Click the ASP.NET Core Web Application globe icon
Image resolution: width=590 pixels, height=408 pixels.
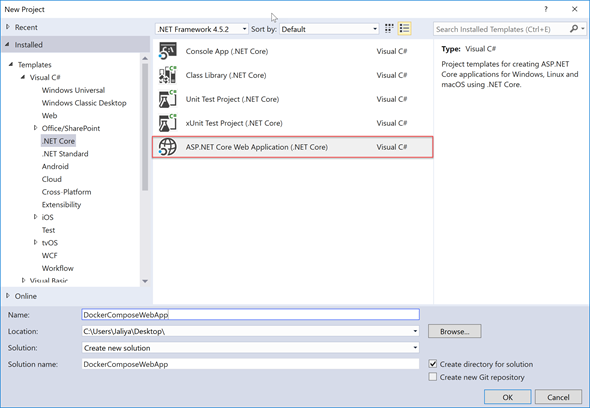[167, 147]
